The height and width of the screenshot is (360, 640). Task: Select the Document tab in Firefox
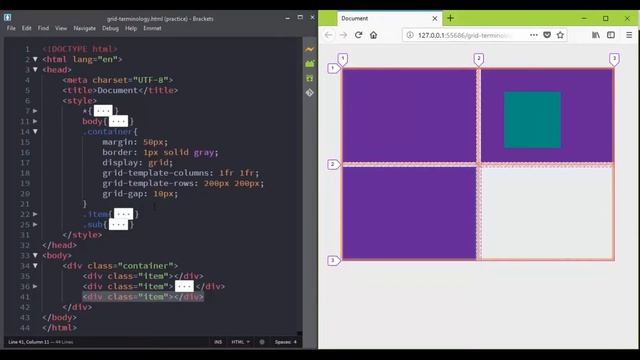pos(390,18)
